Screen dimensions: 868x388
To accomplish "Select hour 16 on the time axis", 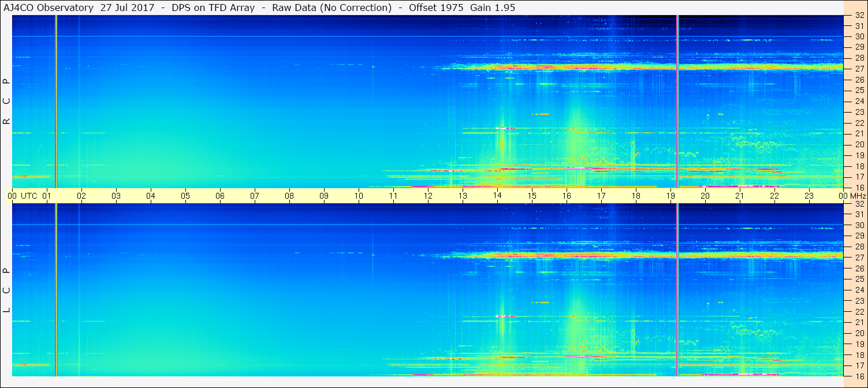I will coord(567,196).
